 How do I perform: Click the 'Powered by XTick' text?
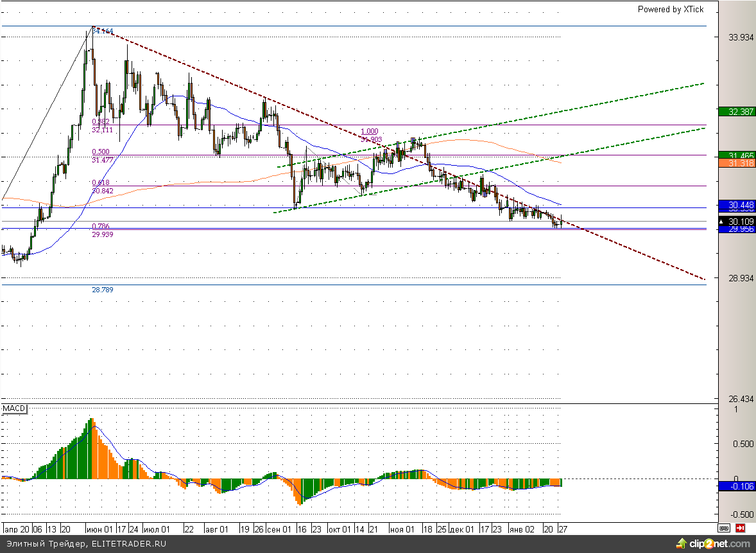[670, 9]
